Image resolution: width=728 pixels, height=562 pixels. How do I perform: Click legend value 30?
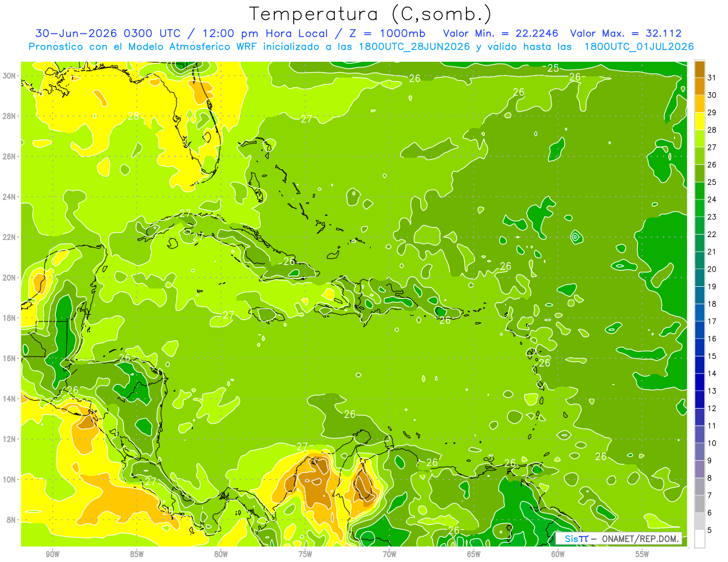pos(712,95)
